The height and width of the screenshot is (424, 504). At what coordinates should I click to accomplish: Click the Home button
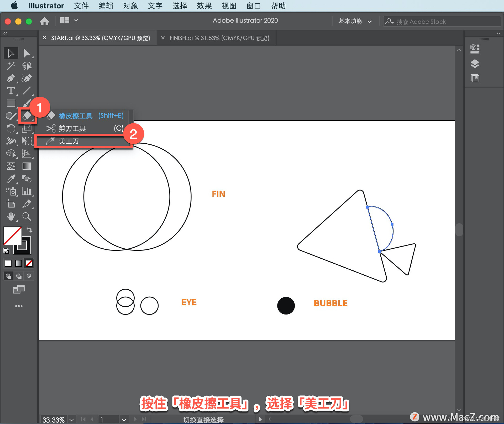click(44, 21)
